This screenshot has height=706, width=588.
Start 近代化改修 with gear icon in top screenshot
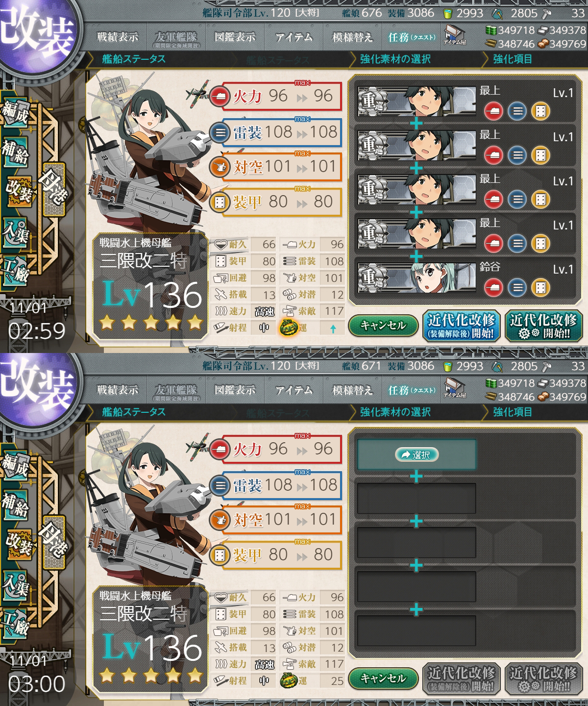click(x=543, y=327)
